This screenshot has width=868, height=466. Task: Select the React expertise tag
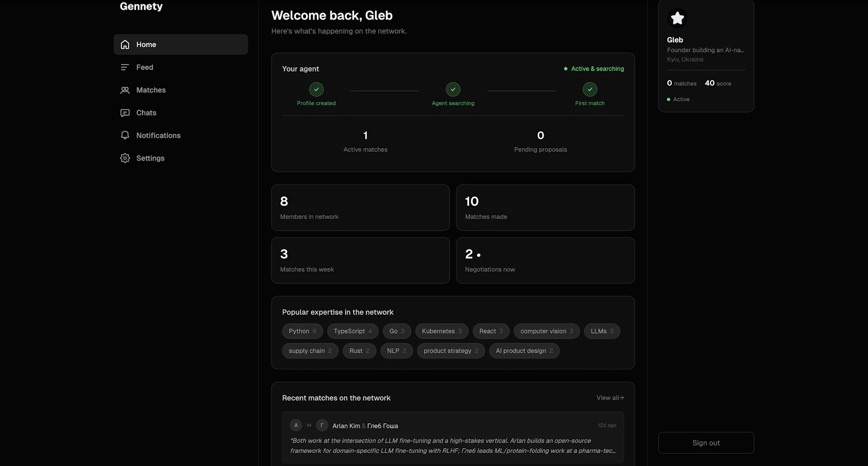coord(491,331)
